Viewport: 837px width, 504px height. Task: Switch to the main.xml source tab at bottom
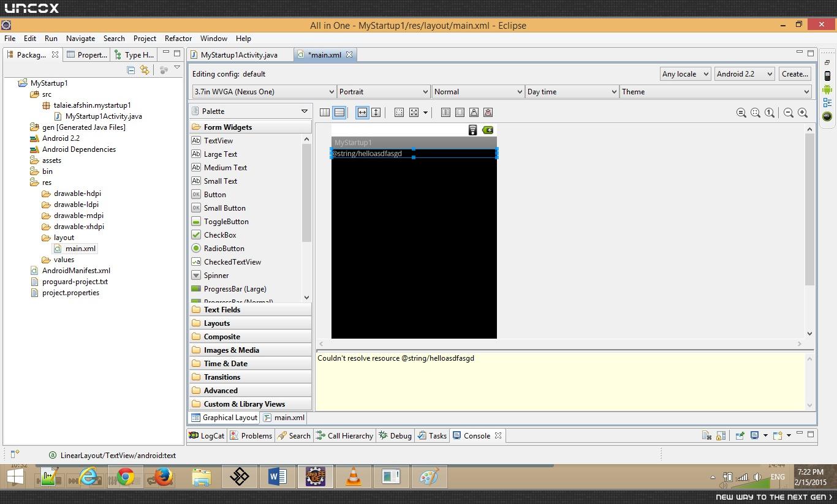tap(284, 418)
